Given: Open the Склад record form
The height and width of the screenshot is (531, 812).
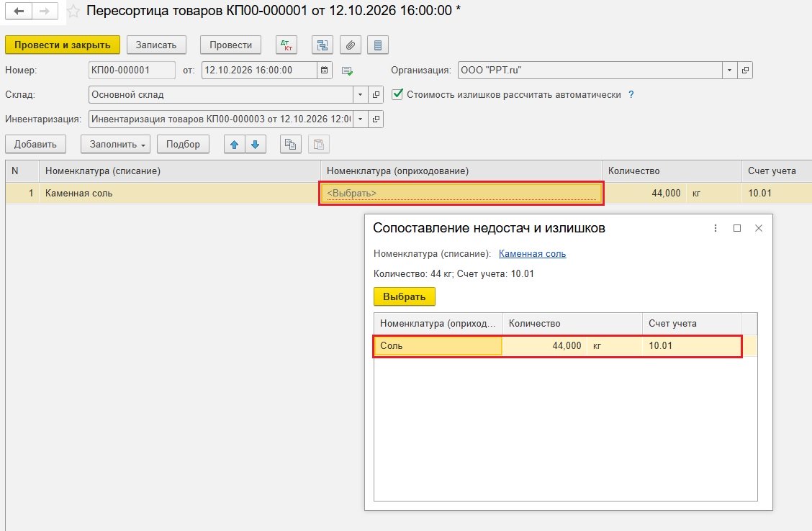Looking at the screenshot, I should (376, 95).
